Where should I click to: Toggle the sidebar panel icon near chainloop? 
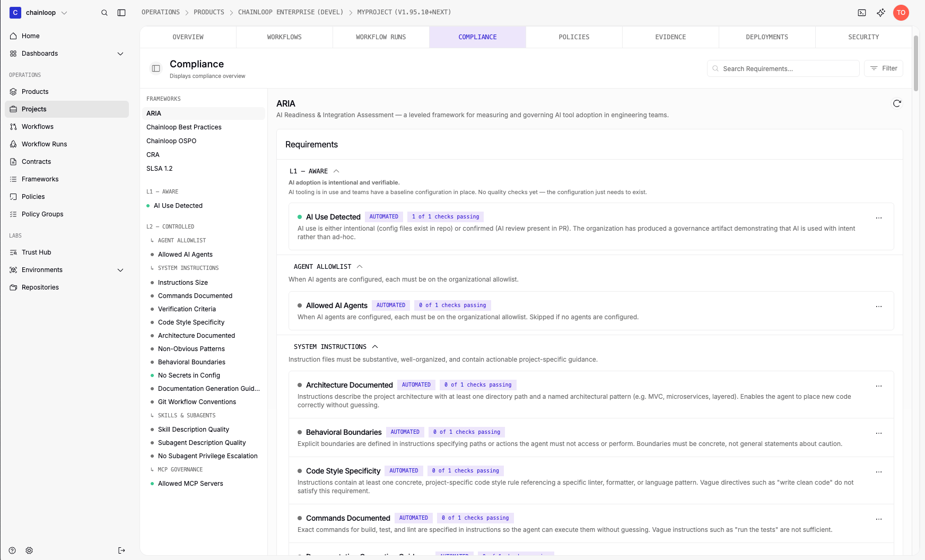coord(121,13)
